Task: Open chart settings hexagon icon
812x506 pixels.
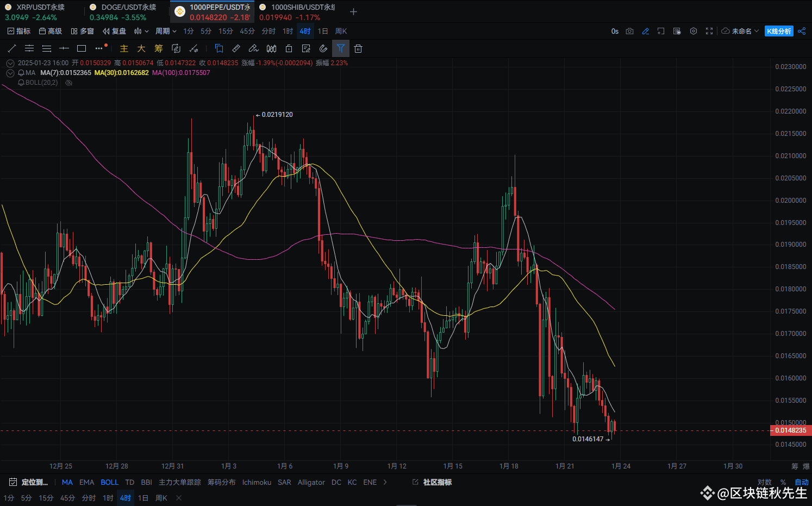Action: click(693, 31)
